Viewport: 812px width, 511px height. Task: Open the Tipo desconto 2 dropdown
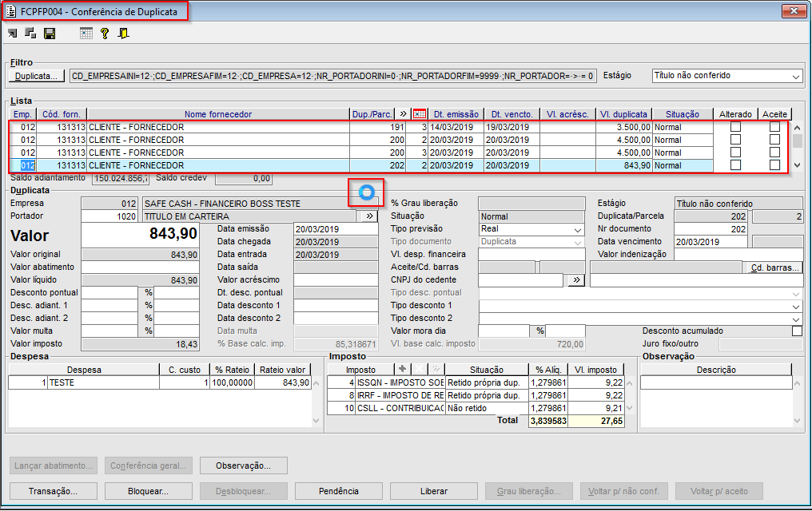[796, 319]
